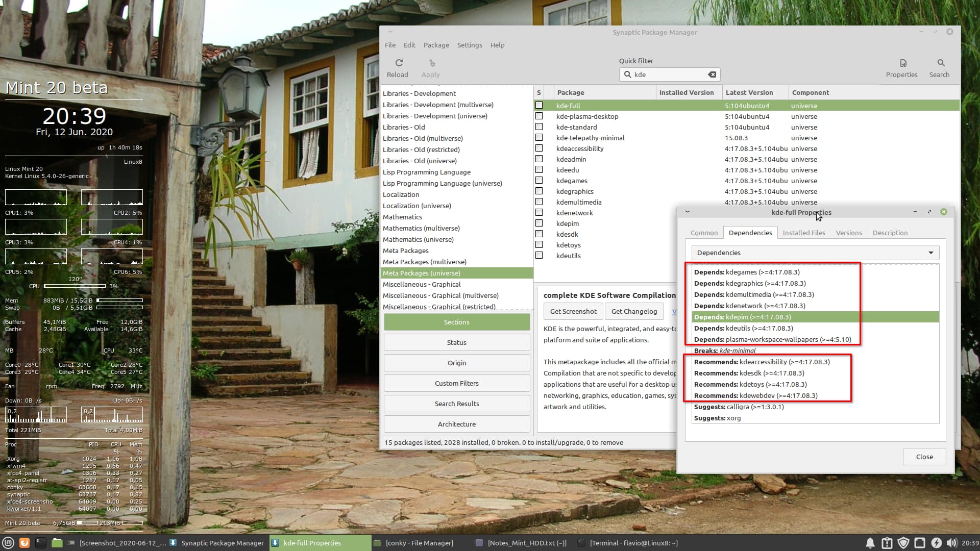
Task: Open the properties window title menu arrow
Action: pyautogui.click(x=688, y=212)
